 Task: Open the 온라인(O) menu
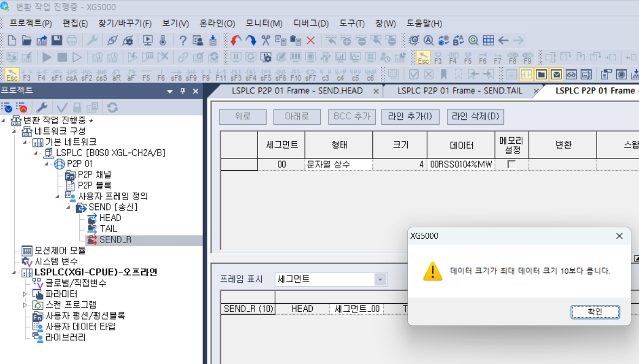click(x=216, y=23)
